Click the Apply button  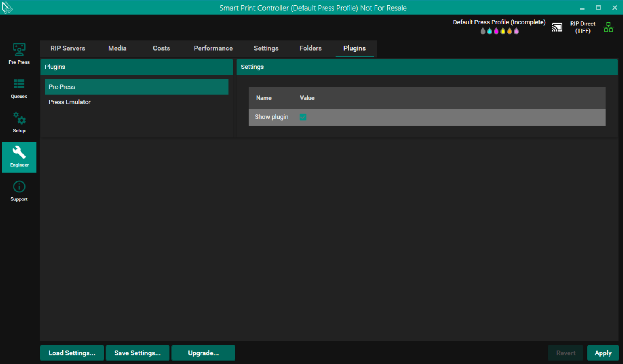pos(603,353)
